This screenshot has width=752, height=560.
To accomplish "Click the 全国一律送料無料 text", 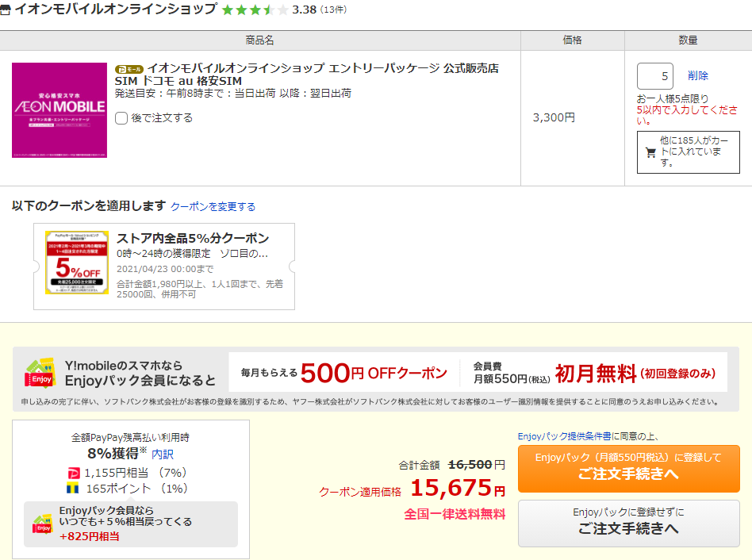I will coord(455,514).
